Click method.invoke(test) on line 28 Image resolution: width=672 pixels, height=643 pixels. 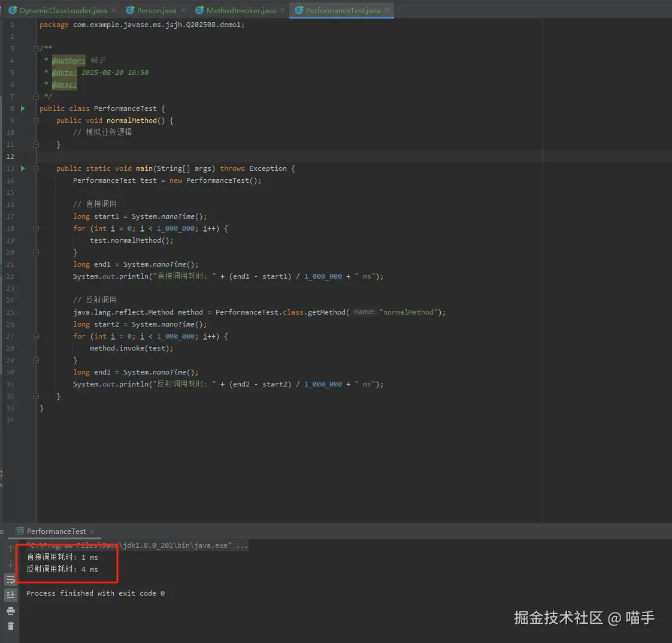click(131, 349)
